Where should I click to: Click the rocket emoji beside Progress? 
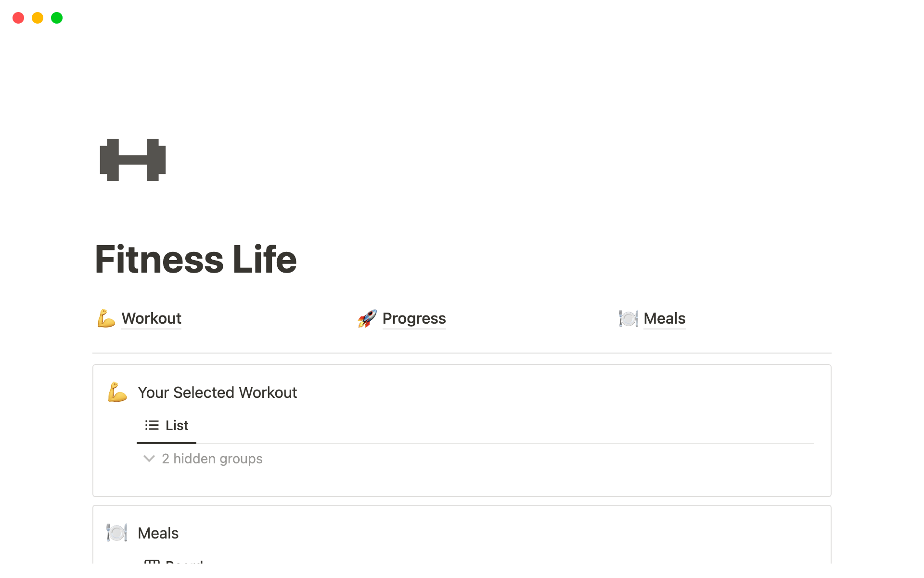(367, 318)
